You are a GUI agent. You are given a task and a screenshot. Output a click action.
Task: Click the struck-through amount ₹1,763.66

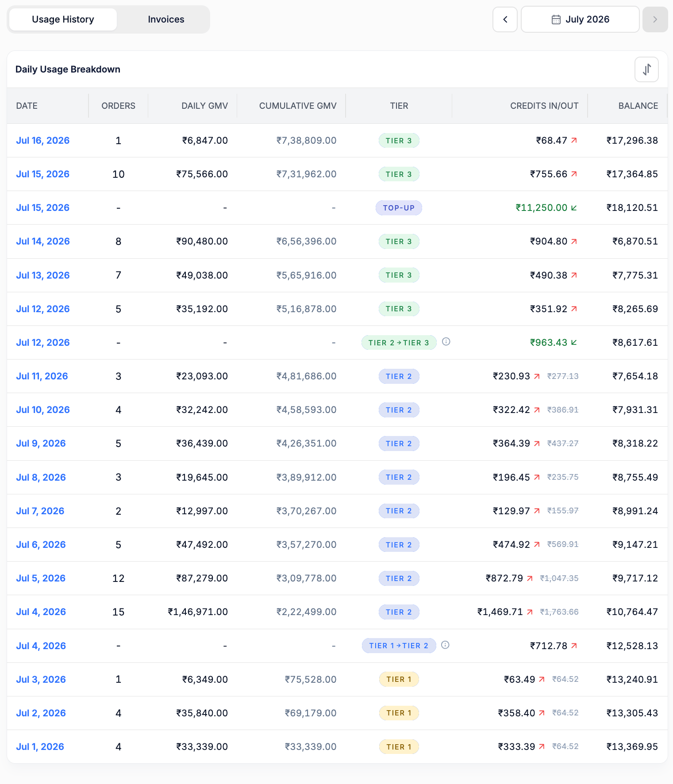(559, 612)
